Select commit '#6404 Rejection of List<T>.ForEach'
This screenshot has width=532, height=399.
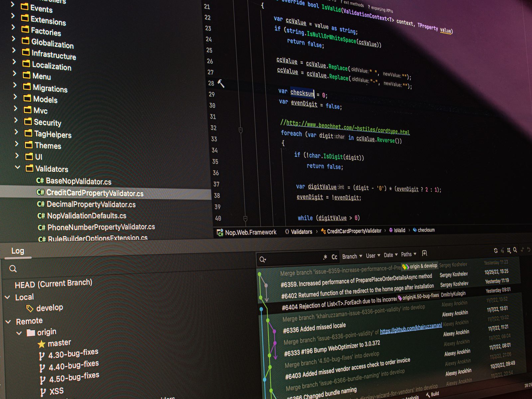339,303
